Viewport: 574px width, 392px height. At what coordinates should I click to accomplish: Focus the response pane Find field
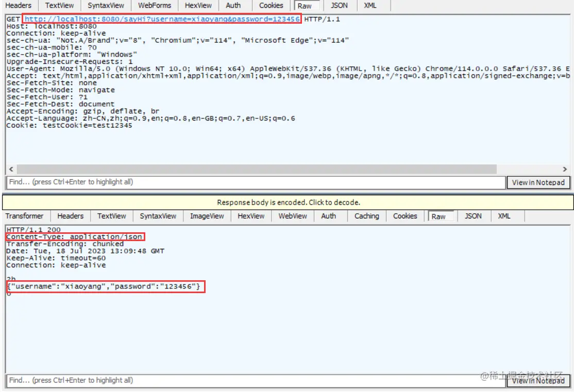click(x=256, y=381)
